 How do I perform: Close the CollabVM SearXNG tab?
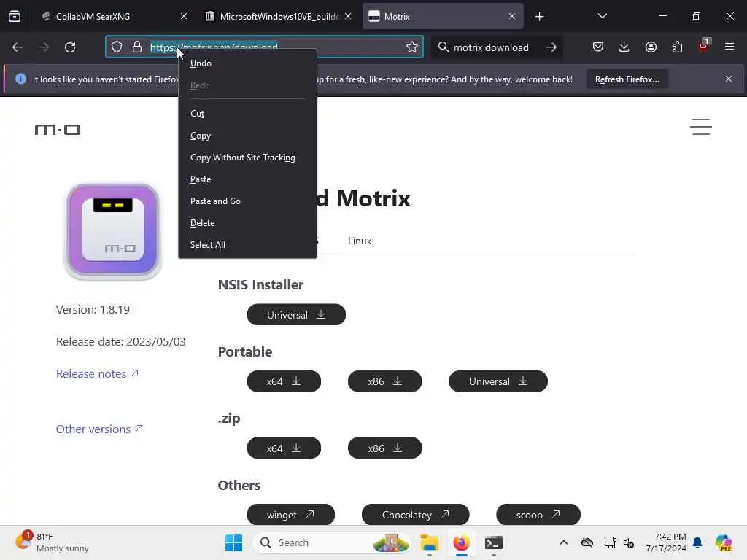pos(184,16)
